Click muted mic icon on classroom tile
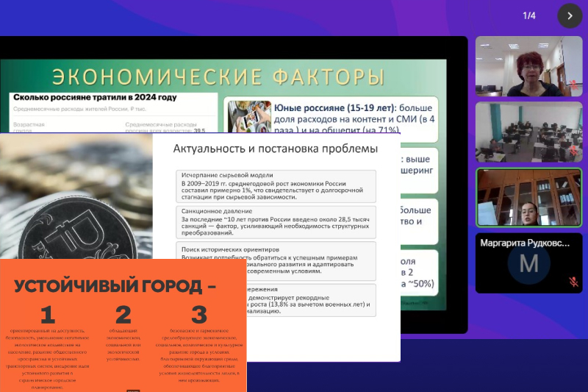This screenshot has height=392, width=588. click(x=574, y=150)
